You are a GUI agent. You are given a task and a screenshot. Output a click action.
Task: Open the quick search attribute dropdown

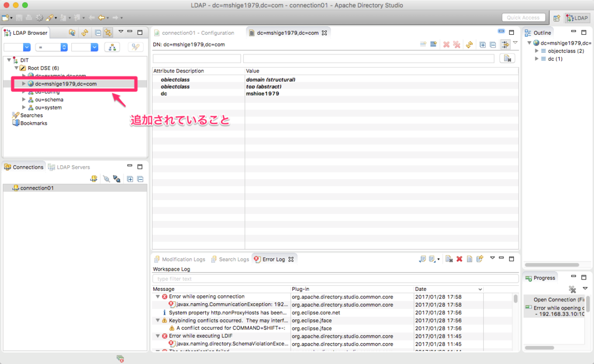coord(27,48)
